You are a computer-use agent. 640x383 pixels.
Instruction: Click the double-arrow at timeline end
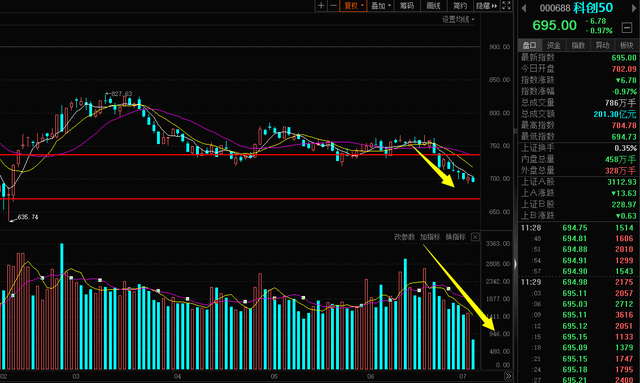508,376
